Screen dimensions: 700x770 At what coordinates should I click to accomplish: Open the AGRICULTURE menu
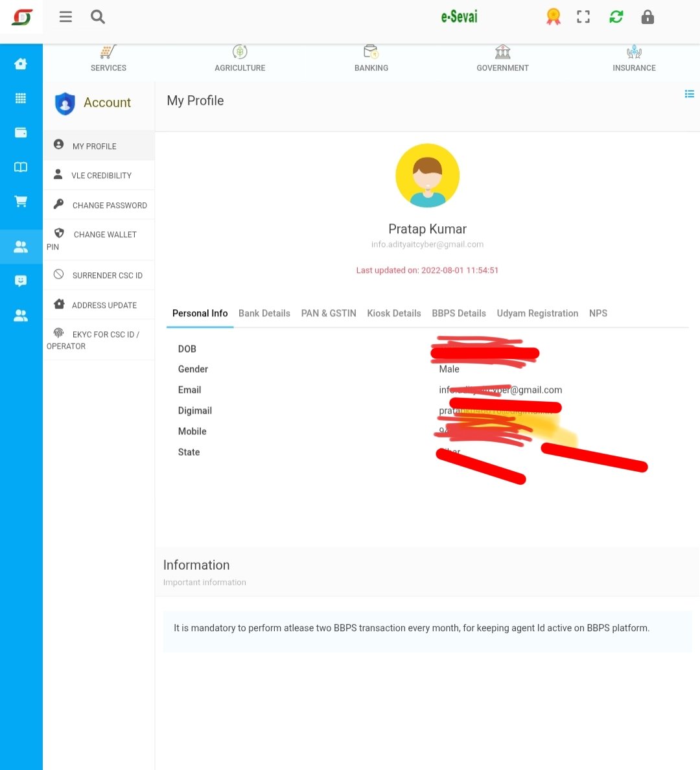coord(240,68)
